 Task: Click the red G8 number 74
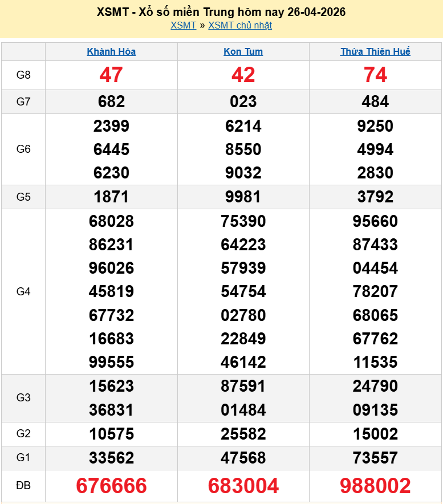[375, 75]
